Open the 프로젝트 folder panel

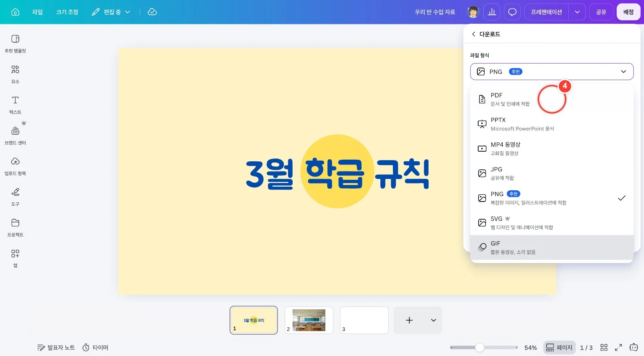click(15, 228)
